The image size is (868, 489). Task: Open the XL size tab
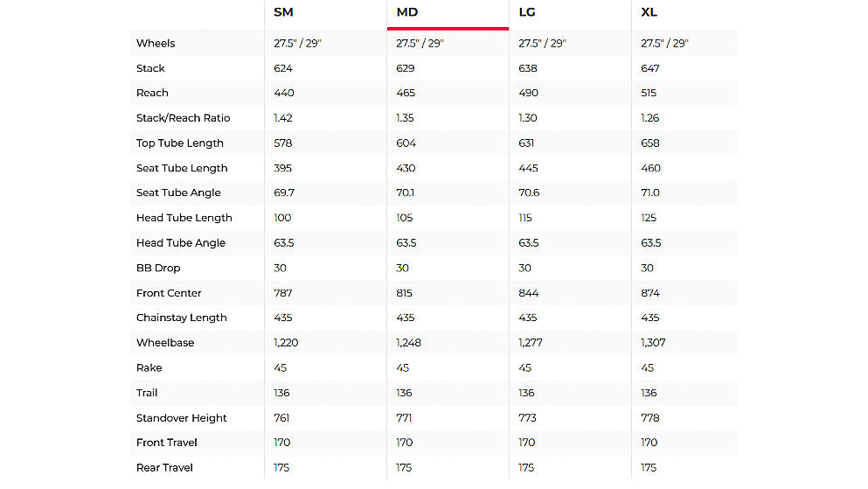(x=650, y=12)
